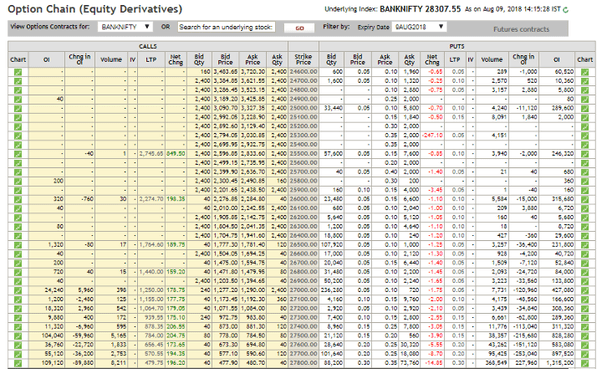The width and height of the screenshot is (602, 369).
Task: Open calls chart for strike 25800.00
Action: pos(18,181)
